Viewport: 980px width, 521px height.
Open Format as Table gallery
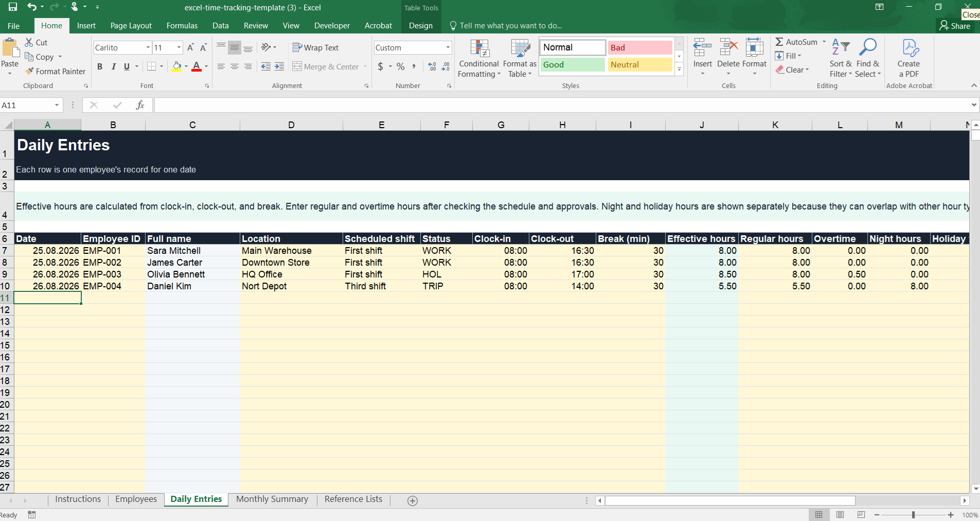[520, 59]
